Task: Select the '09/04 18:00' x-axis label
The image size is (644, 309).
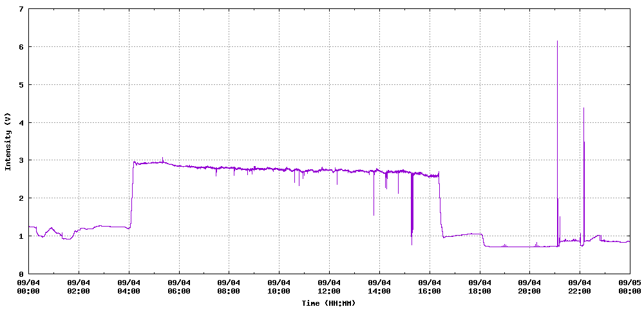Action: click(479, 287)
